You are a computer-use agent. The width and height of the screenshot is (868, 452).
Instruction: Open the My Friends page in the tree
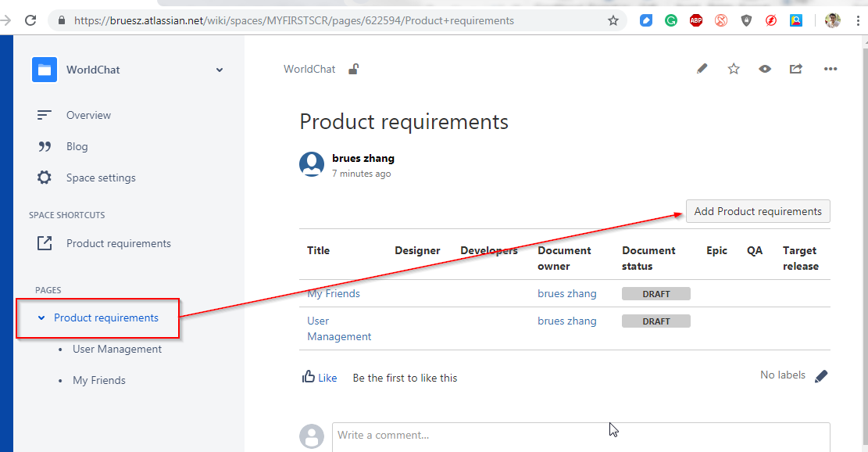[x=99, y=381]
